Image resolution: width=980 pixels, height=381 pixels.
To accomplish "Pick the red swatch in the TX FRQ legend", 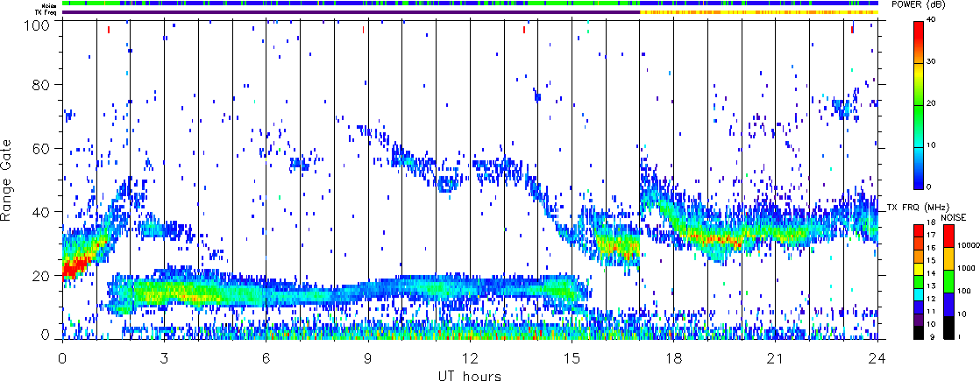I will coord(918,231).
